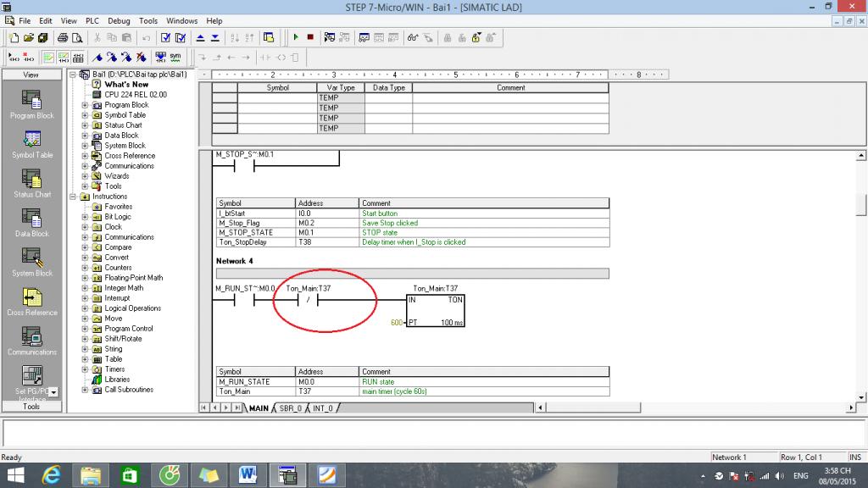Screen dimensions: 868x488
Task: Click the Compile icon in toolbar
Action: point(165,37)
